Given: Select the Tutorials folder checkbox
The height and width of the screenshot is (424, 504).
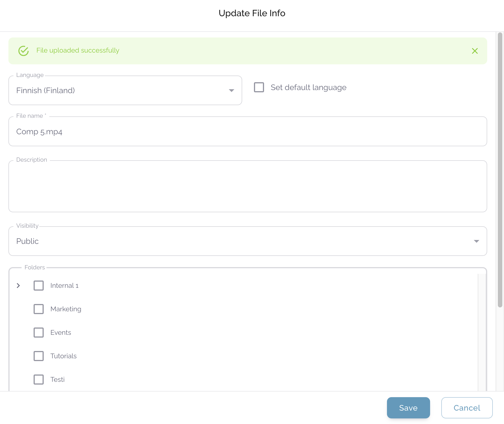Looking at the screenshot, I should pos(39,356).
